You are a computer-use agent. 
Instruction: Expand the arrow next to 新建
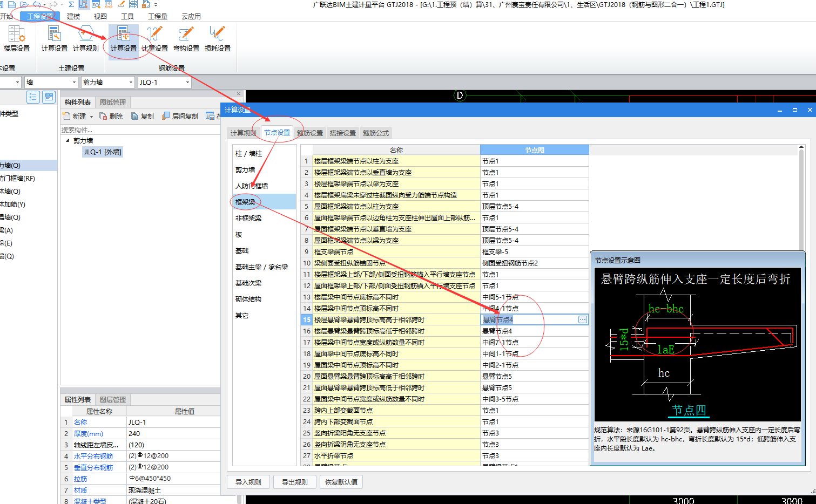91,117
